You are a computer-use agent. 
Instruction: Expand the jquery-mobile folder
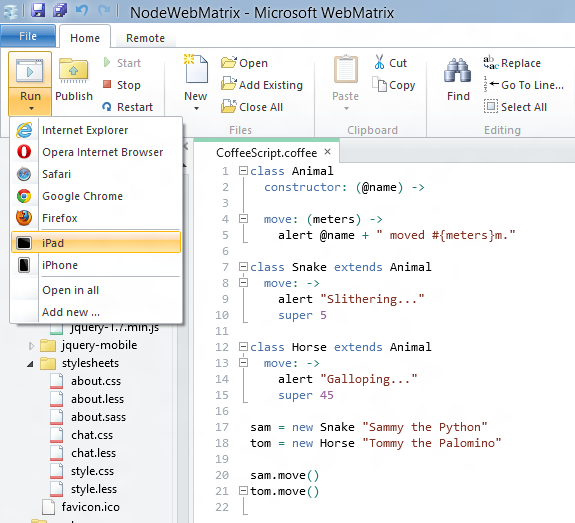point(31,345)
